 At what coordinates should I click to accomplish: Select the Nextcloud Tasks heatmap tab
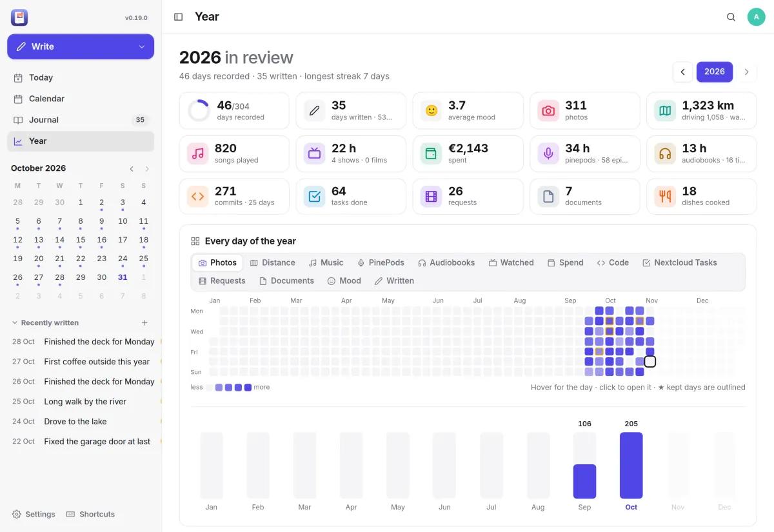[680, 263]
